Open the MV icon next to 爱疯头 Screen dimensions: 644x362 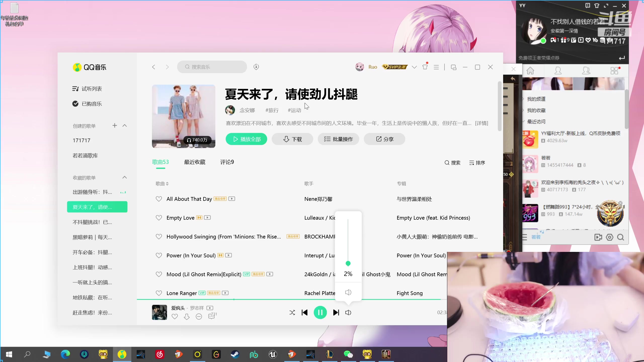210,308
